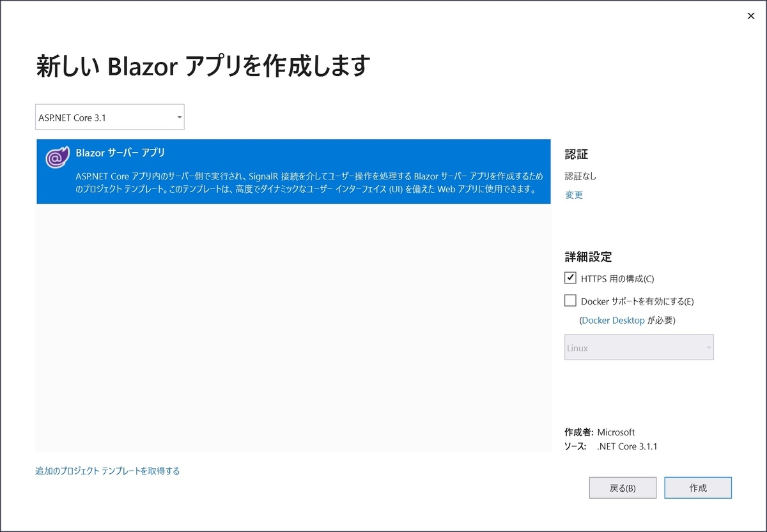Click the dialog close × icon
The image size is (767, 532).
point(751,16)
